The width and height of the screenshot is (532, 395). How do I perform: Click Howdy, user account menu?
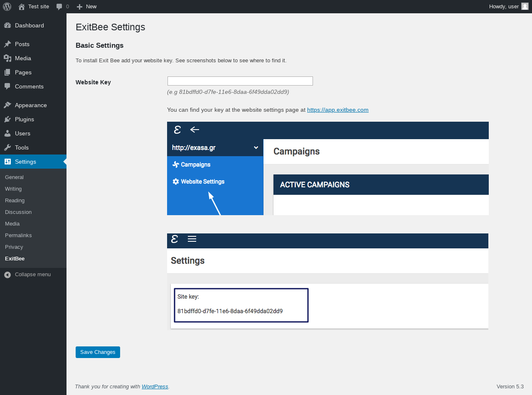[x=509, y=7]
